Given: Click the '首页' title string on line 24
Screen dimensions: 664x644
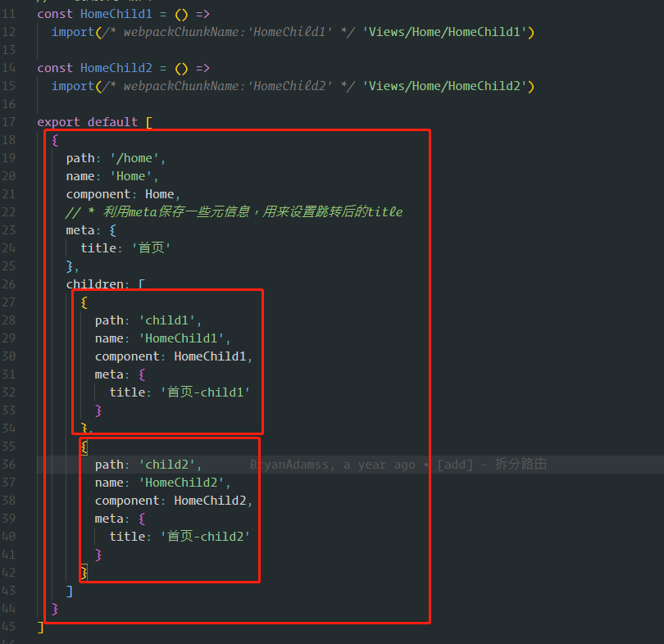Looking at the screenshot, I should pos(150,247).
